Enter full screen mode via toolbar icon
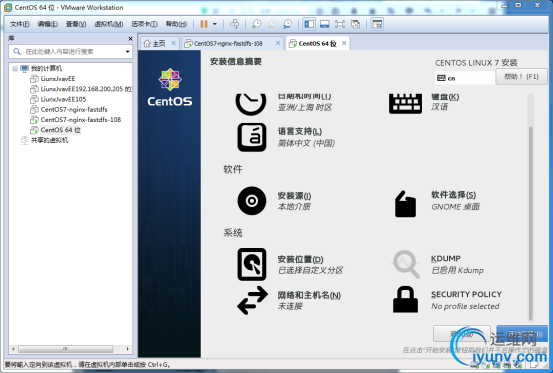553x373 pixels. (340, 24)
